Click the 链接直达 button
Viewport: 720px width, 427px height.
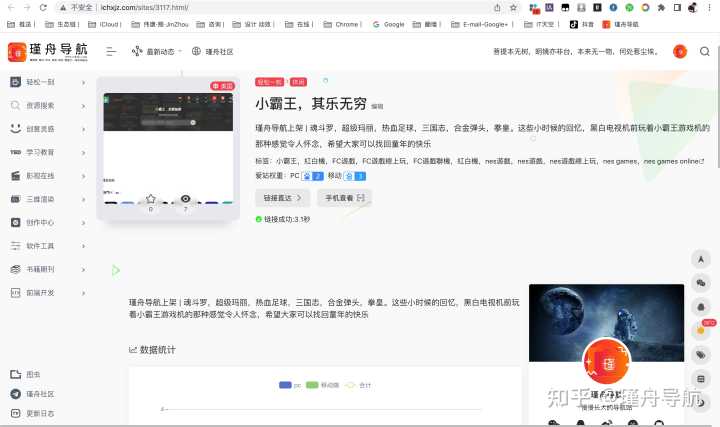tap(282, 198)
